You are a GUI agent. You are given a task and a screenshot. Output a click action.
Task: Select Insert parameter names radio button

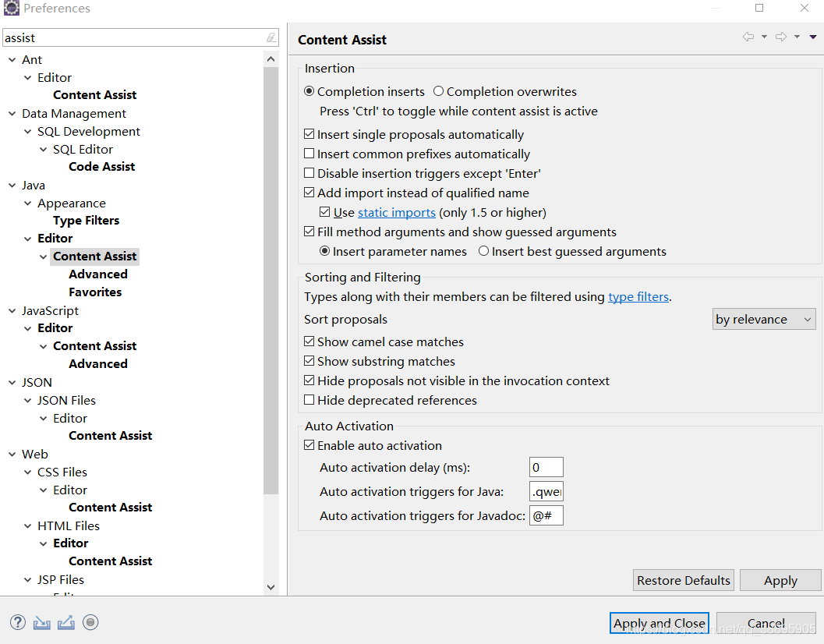click(x=325, y=251)
